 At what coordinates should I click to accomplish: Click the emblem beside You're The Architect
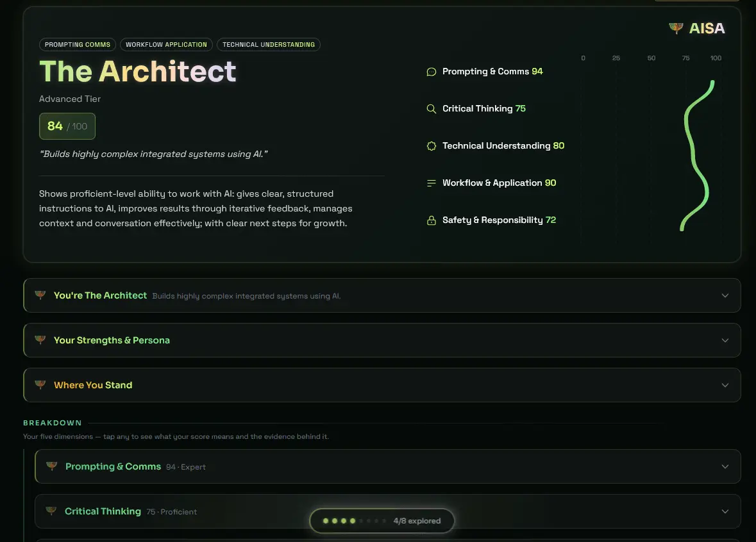point(40,295)
